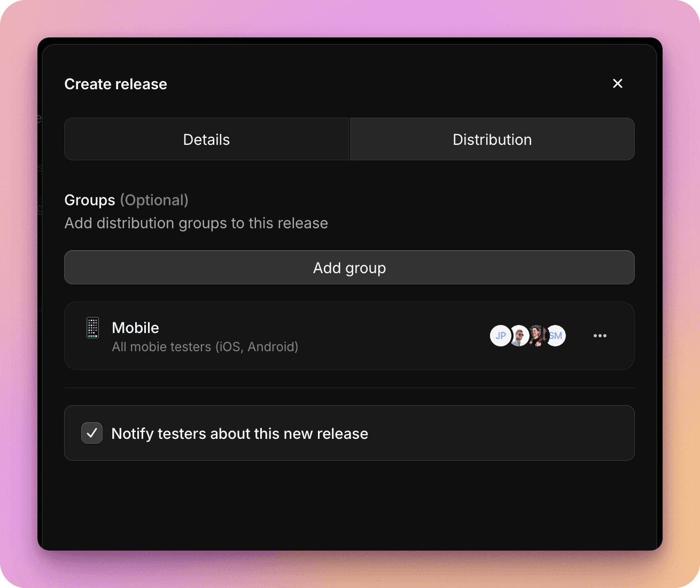Click the divider line below the Mobile group
The image size is (700, 588).
tap(349, 388)
